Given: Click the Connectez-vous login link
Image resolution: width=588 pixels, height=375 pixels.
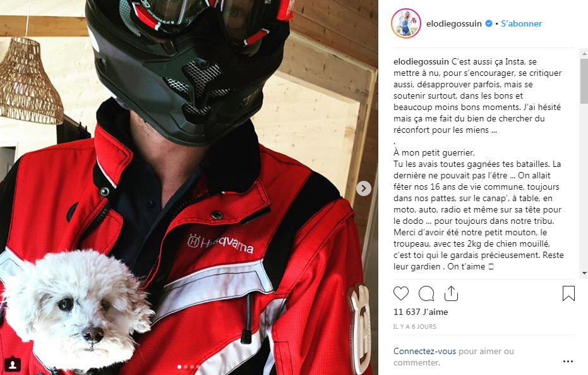Looking at the screenshot, I should 424,352.
